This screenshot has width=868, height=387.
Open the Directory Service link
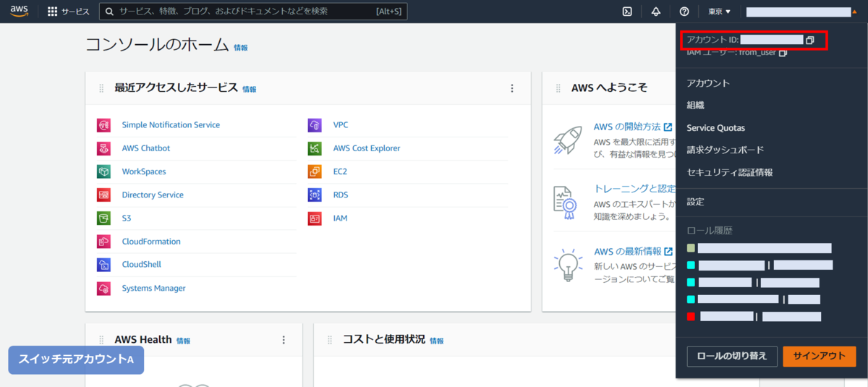pos(153,195)
